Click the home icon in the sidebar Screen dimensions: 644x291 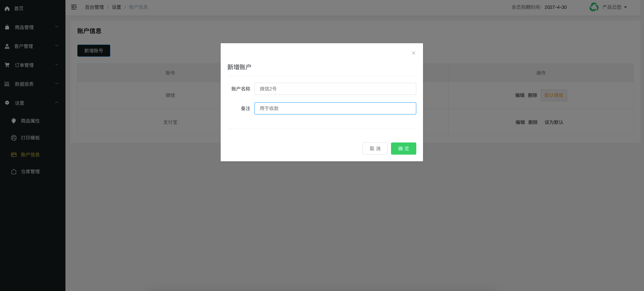(x=7, y=8)
